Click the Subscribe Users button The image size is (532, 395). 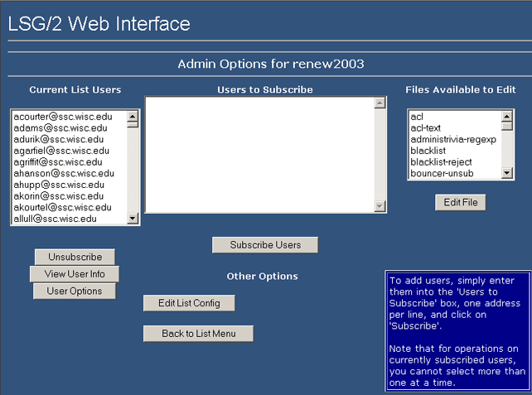(x=265, y=245)
